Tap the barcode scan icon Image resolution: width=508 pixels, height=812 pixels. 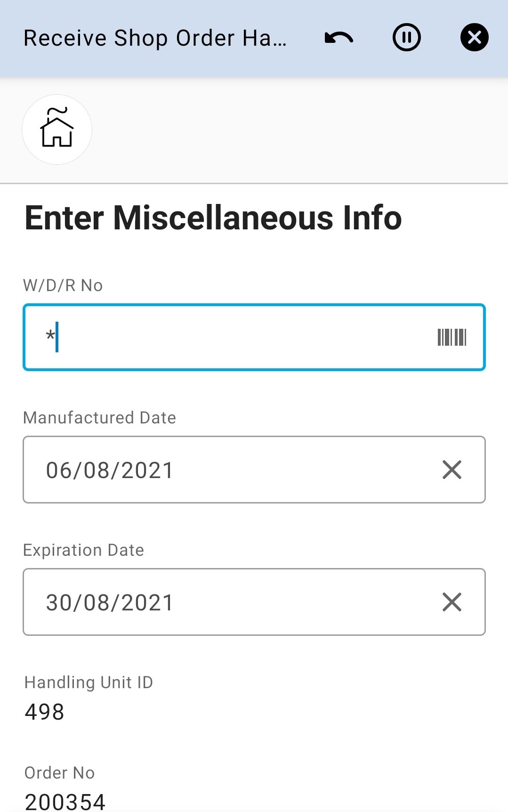452,337
